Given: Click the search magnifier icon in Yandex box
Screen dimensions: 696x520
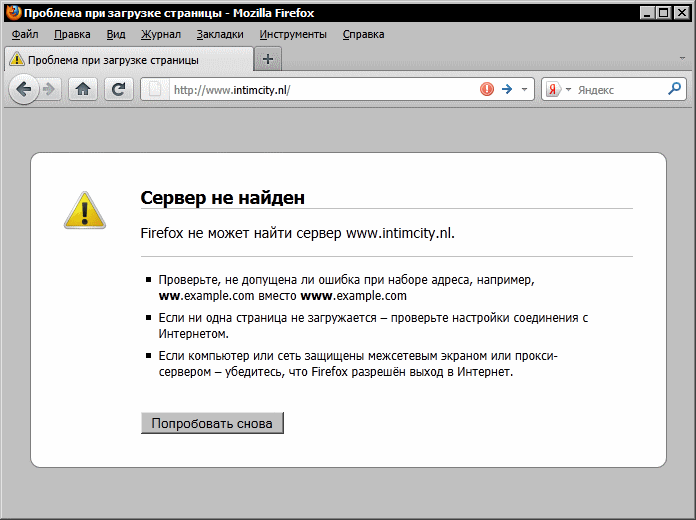Looking at the screenshot, I should point(675,89).
